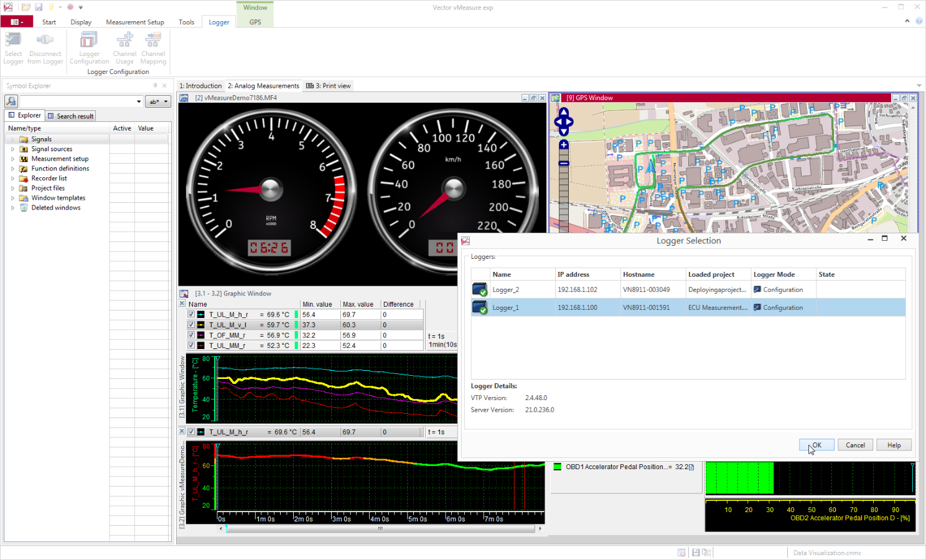
Task: Click the Logger_2 device icon
Action: 480,289
